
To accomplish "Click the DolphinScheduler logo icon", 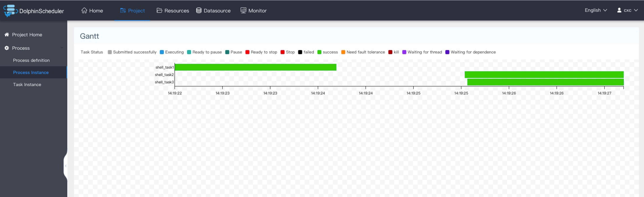I will (10, 10).
